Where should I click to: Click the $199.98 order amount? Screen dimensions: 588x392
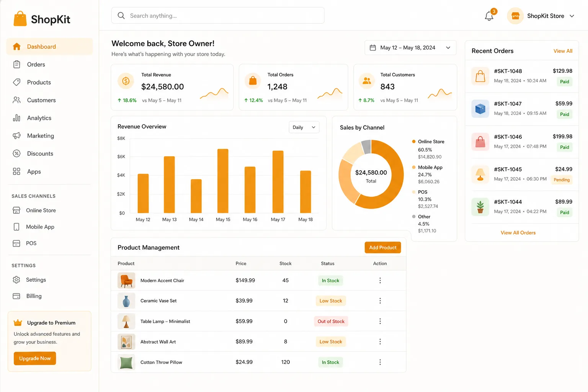pyautogui.click(x=562, y=137)
